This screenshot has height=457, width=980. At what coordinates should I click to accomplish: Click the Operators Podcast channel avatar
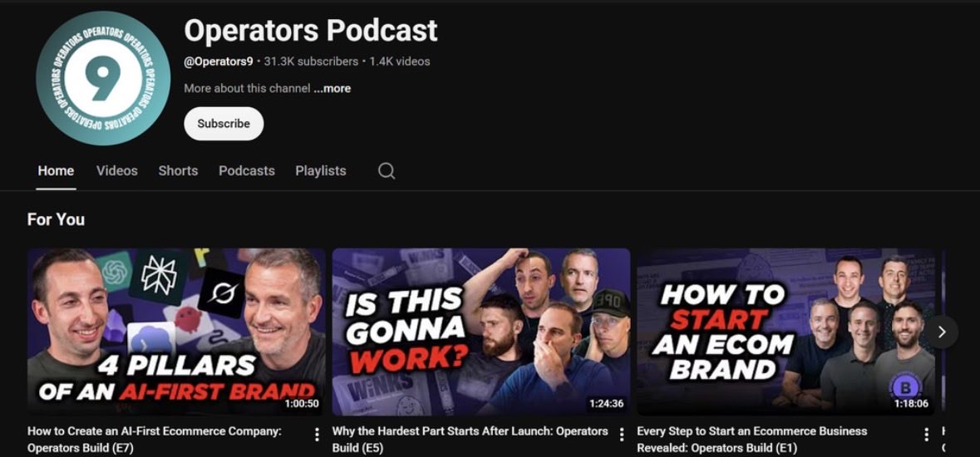tap(103, 78)
